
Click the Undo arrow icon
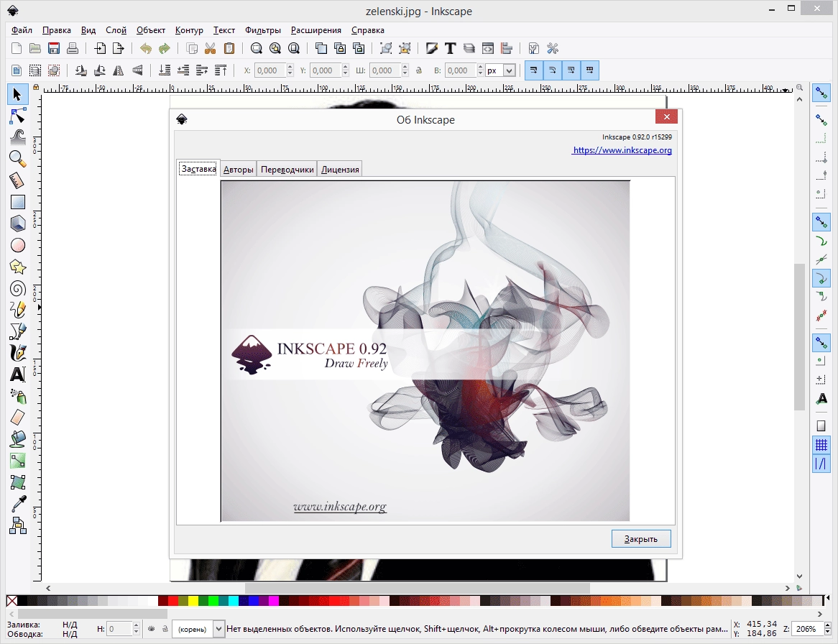tap(145, 49)
